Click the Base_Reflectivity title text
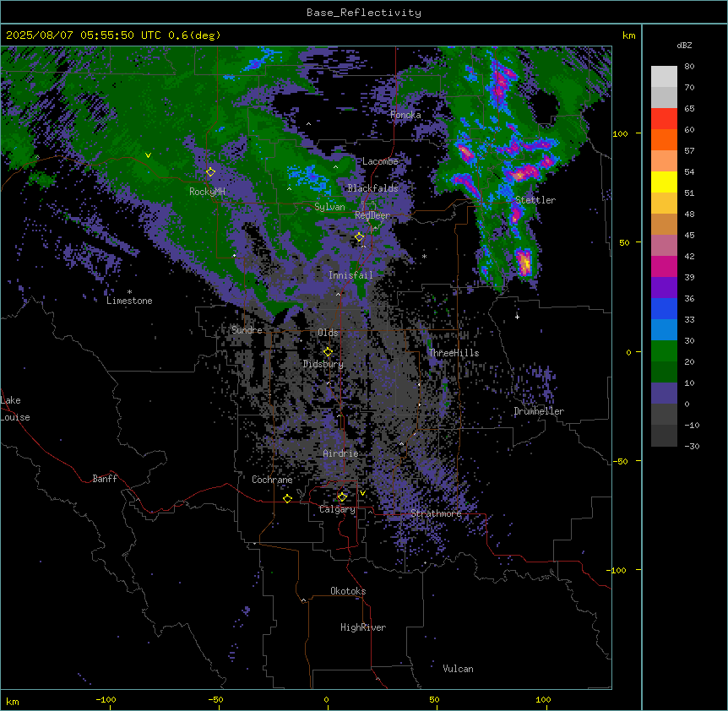The image size is (728, 711). pos(364,13)
